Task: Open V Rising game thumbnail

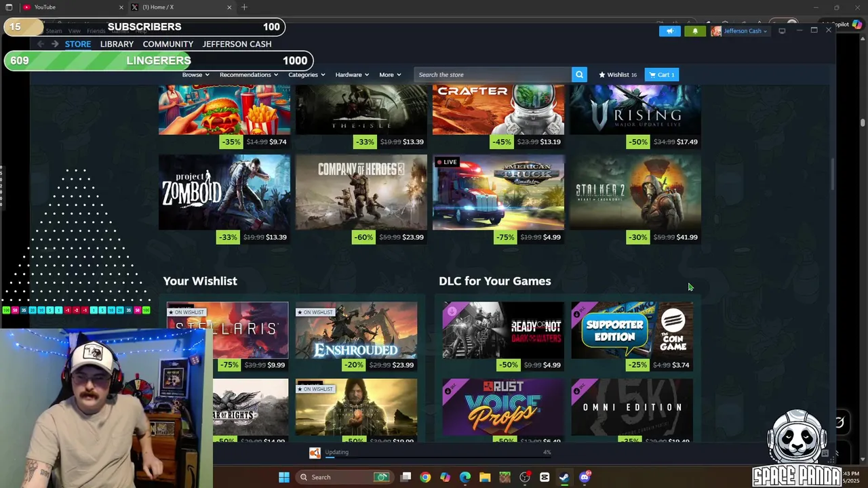Action: tap(635, 110)
